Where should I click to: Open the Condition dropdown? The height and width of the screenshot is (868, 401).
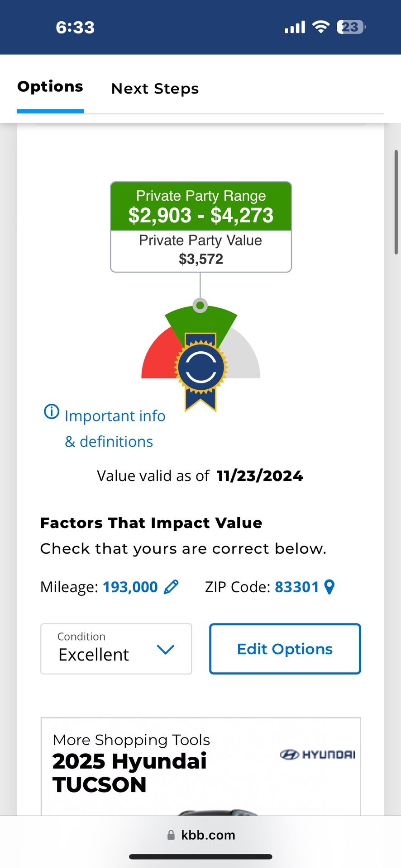point(116,649)
